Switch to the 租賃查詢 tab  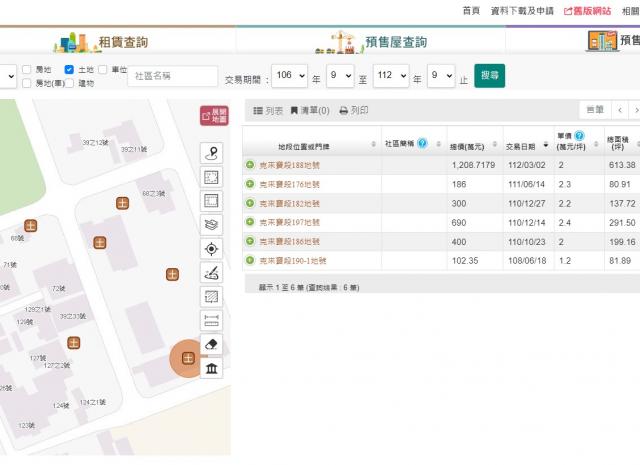[x=118, y=42]
